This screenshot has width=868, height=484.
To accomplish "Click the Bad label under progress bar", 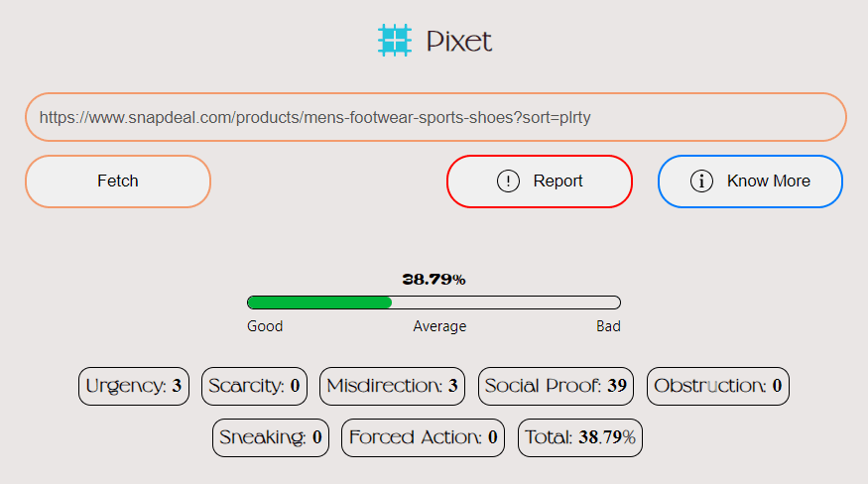I will click(608, 326).
